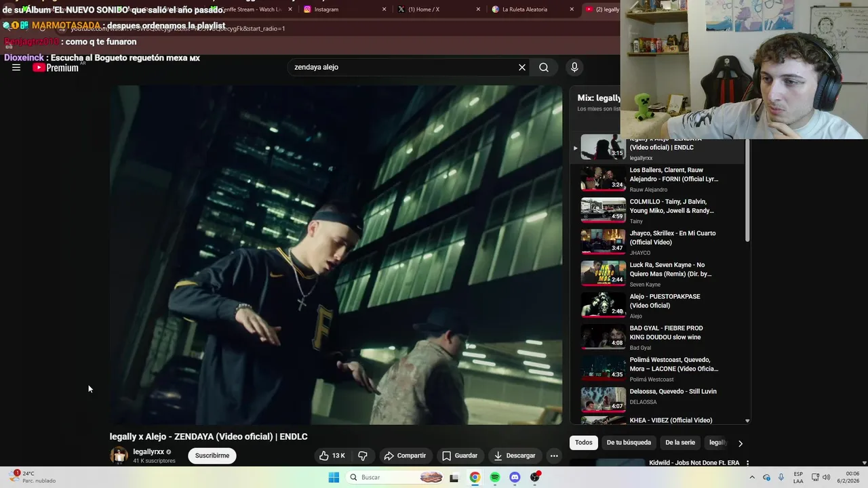Expand hidden system tray icons chevron
868x488 pixels.
click(752, 477)
